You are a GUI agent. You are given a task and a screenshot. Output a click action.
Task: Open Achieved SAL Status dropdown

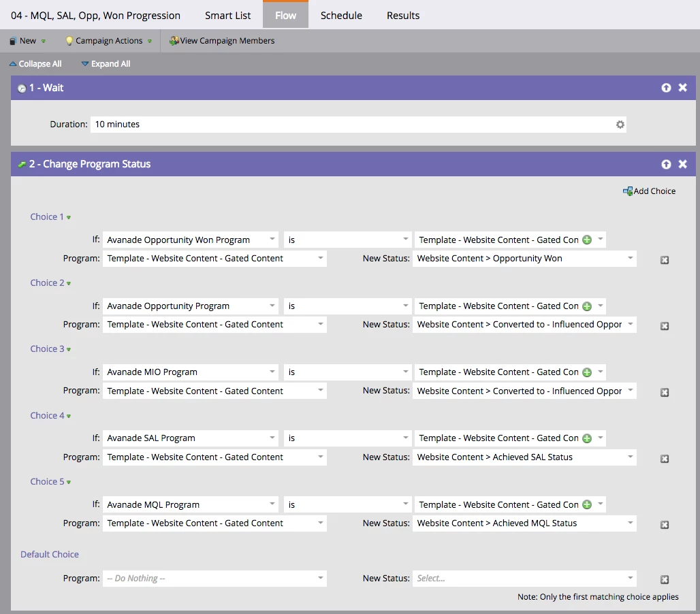(x=524, y=457)
